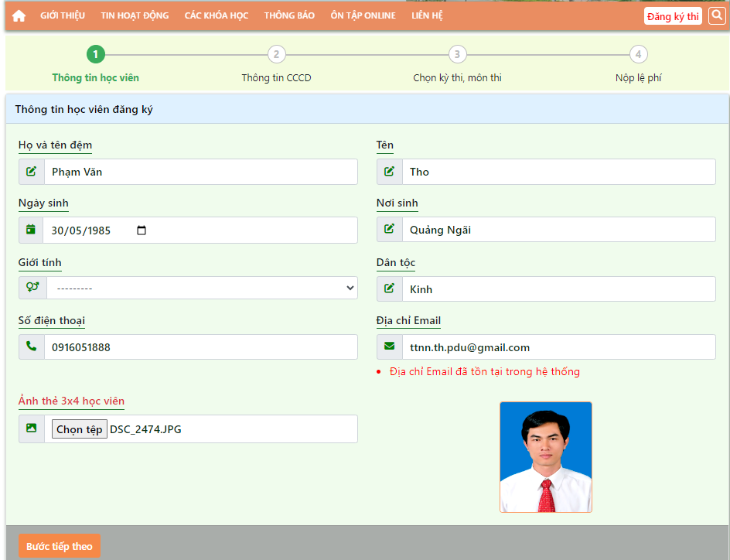
Task: Open the ÔN TẬP ONLINE menu
Action: point(363,15)
